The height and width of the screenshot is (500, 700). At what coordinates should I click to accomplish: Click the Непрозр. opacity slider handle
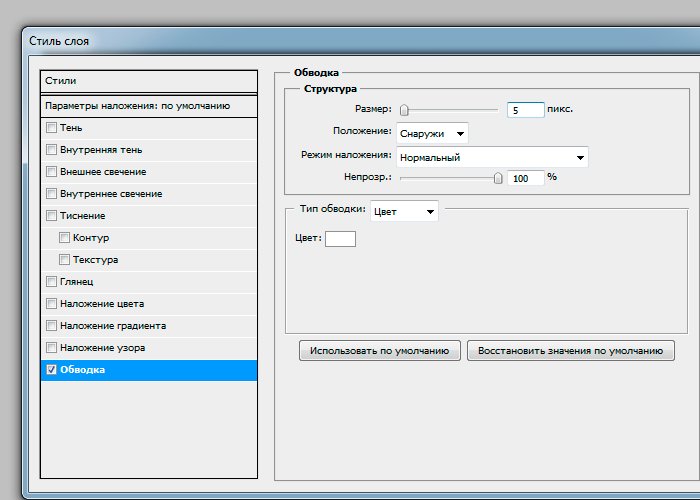tap(497, 178)
